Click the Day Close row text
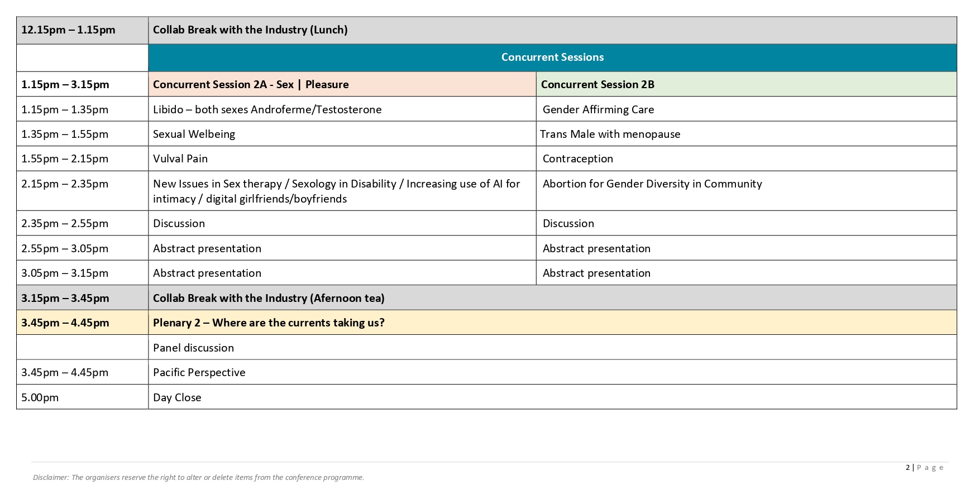The height and width of the screenshot is (495, 980). [177, 398]
